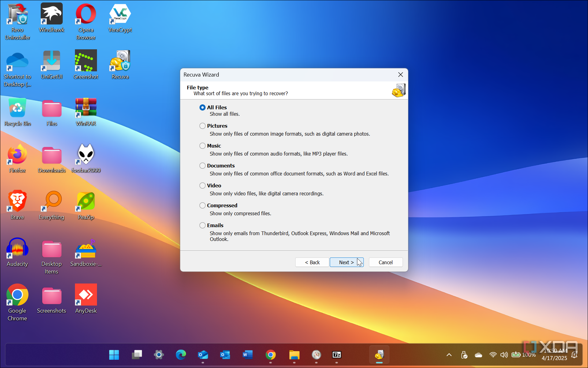Open Audacity from the desktop

pos(17,252)
